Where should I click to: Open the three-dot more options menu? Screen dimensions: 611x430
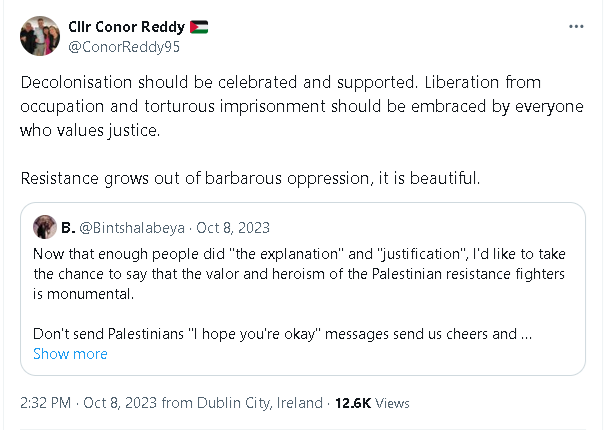pos(575,25)
